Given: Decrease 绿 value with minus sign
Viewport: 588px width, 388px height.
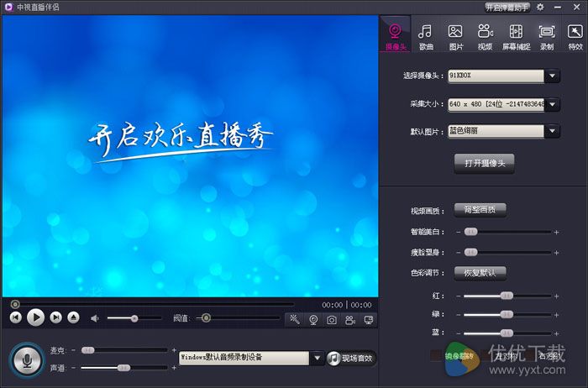Looking at the screenshot, I should 459,315.
